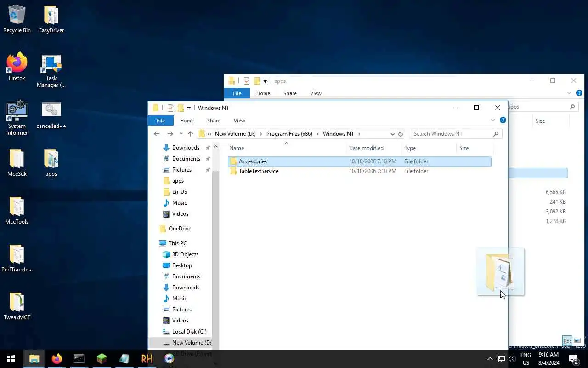This screenshot has height=368, width=588.
Task: Open recent locations dropdown beside navigation arrows
Action: (x=181, y=134)
